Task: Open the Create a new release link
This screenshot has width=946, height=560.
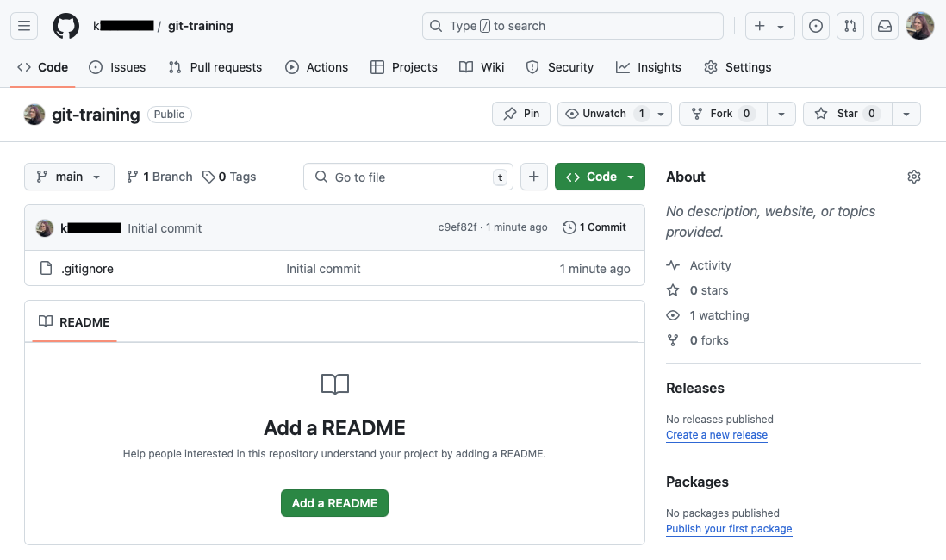Action: [x=716, y=435]
